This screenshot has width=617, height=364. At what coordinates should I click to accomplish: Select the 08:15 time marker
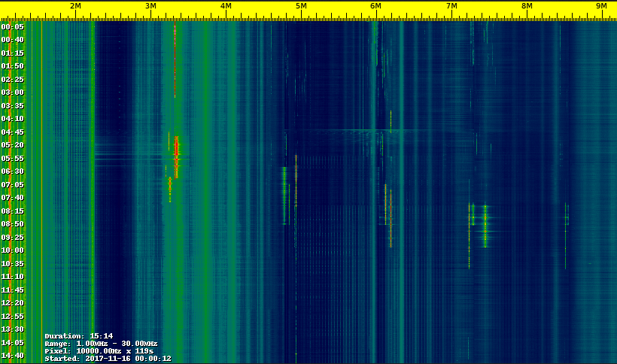tap(13, 211)
